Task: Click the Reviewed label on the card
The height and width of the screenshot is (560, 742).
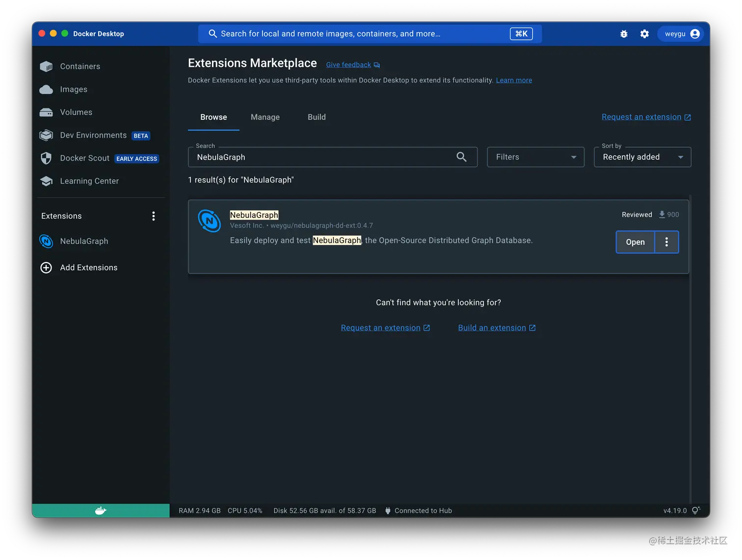Action: pyautogui.click(x=637, y=214)
